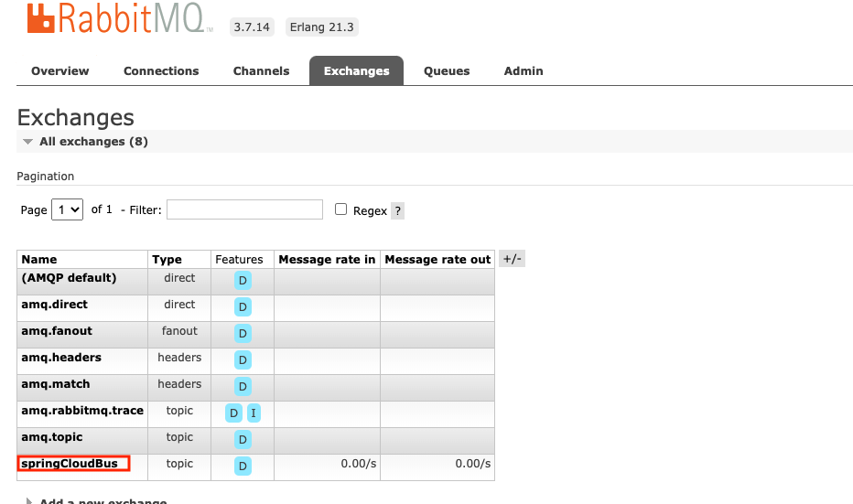853x504 pixels.
Task: Click springCloudBus message rate out 0.00/s
Action: click(x=473, y=464)
